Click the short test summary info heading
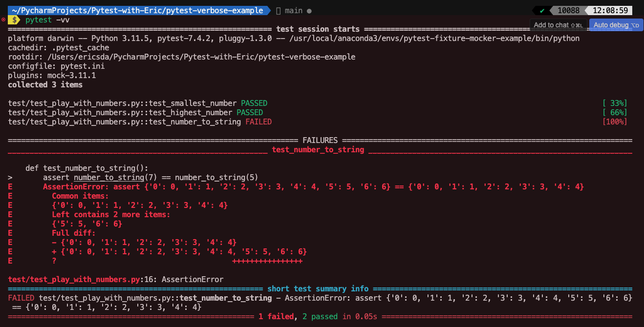The image size is (644, 327). click(318, 288)
